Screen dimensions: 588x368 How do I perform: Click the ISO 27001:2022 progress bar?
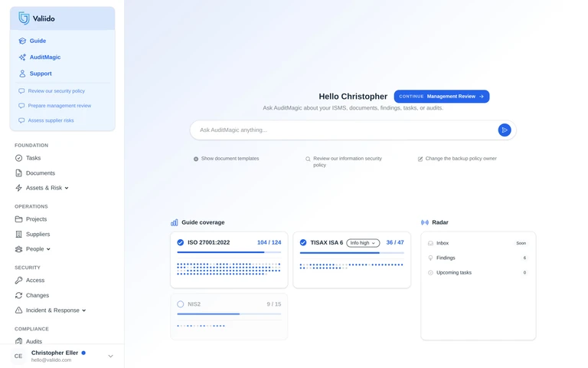(x=229, y=252)
